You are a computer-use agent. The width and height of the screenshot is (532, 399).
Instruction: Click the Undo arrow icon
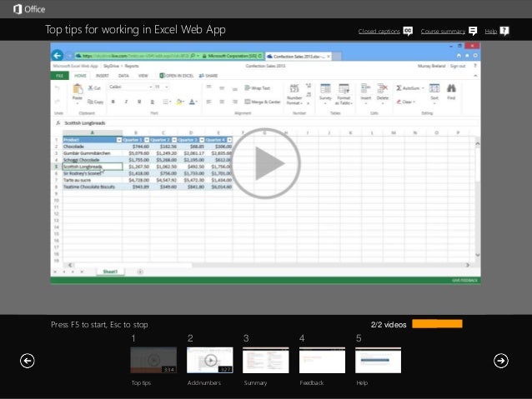[58, 88]
